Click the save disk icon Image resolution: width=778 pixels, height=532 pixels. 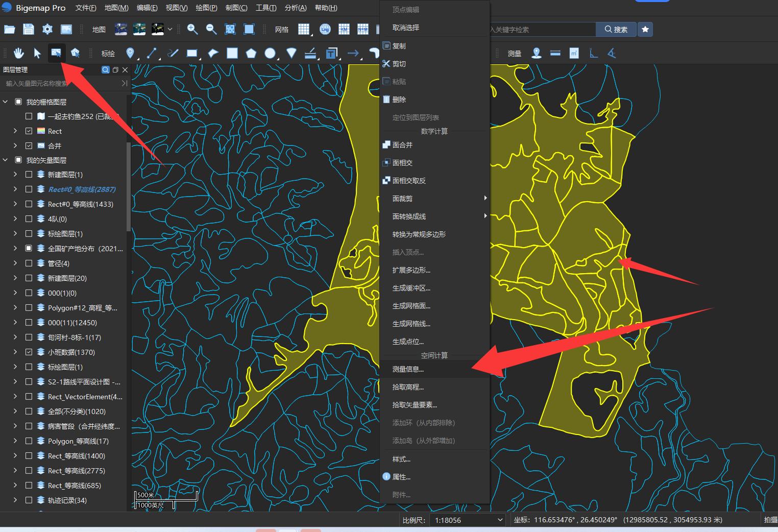coord(29,29)
